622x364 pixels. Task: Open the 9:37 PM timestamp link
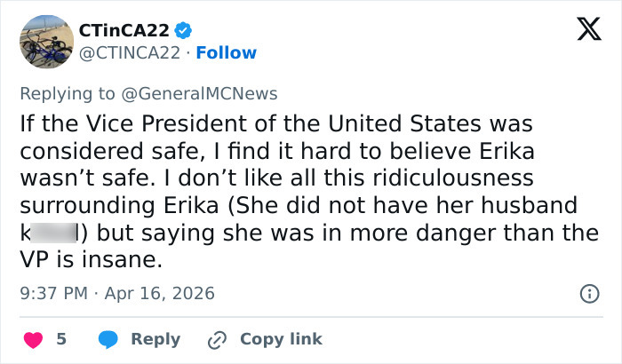[x=55, y=293]
